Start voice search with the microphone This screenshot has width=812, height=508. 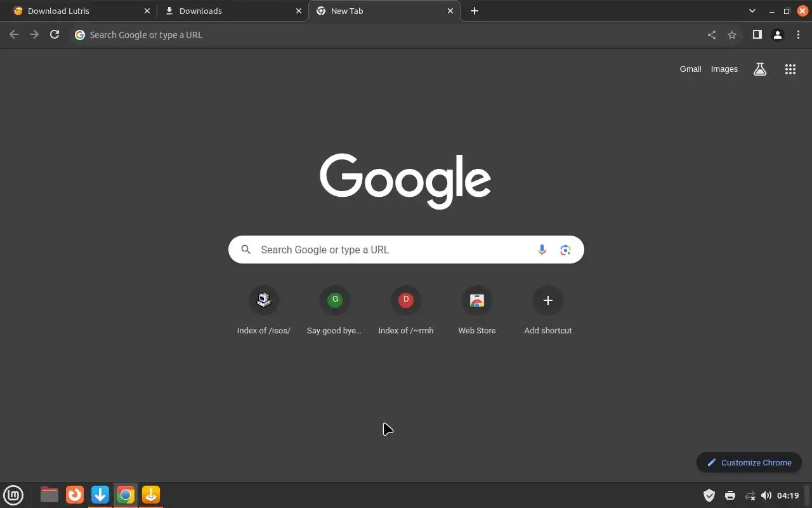(x=542, y=250)
